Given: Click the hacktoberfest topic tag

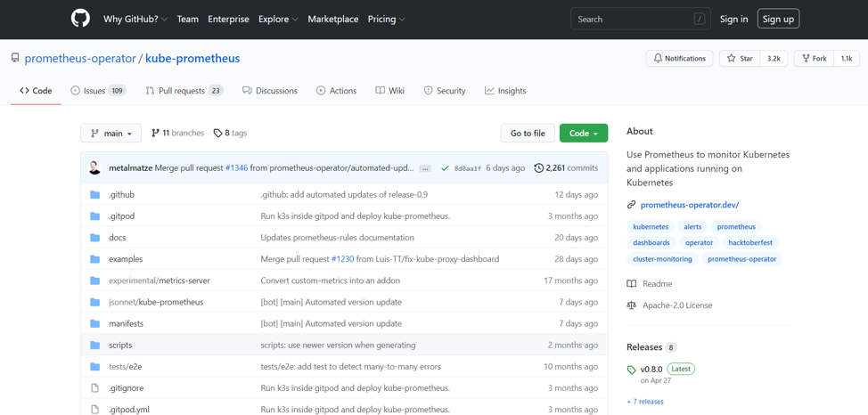Looking at the screenshot, I should [751, 243].
